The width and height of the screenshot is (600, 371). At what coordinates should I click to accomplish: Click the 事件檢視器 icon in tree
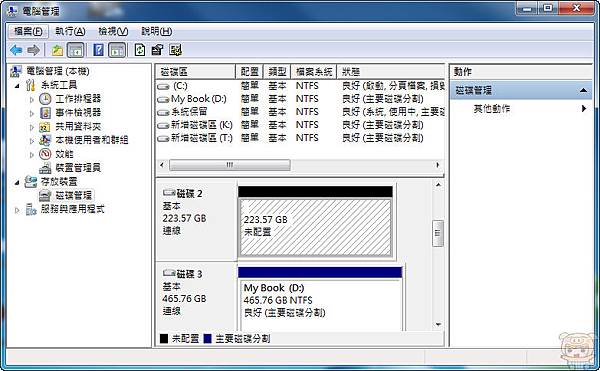click(x=45, y=113)
